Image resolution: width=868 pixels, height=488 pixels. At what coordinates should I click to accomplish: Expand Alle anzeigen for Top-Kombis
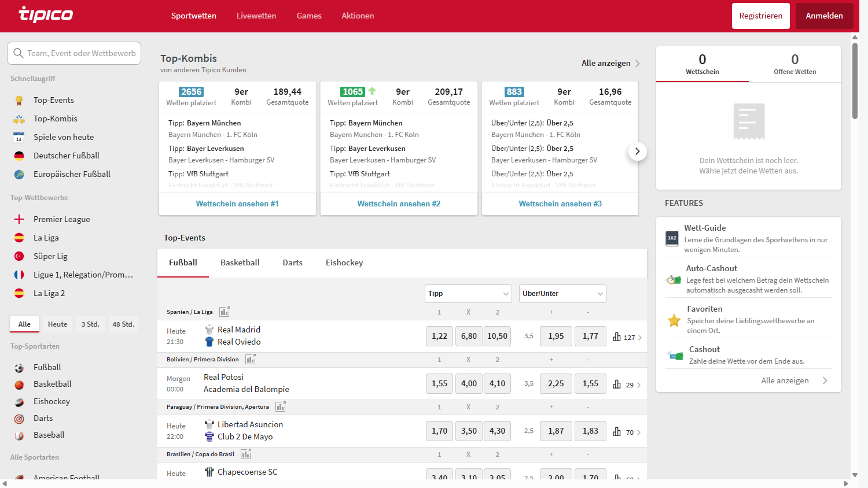610,63
